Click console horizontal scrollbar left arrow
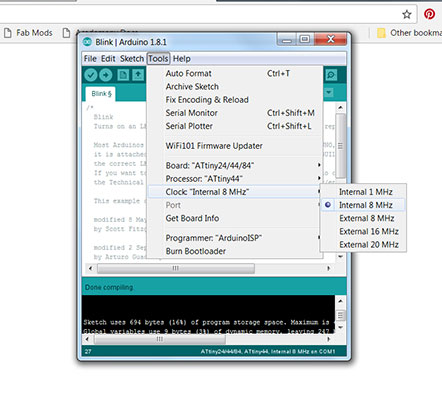The image size is (442, 400). coord(87,339)
